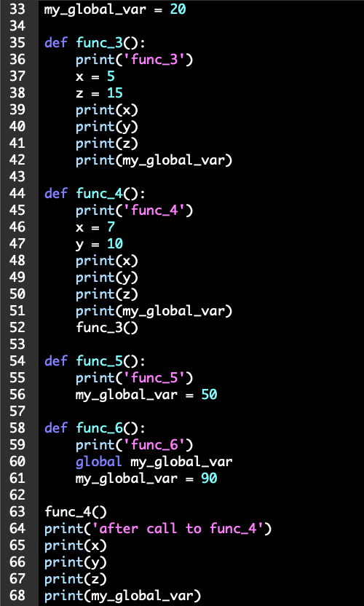Click print(y) on line 66
The width and height of the screenshot is (364, 606).
click(x=76, y=562)
